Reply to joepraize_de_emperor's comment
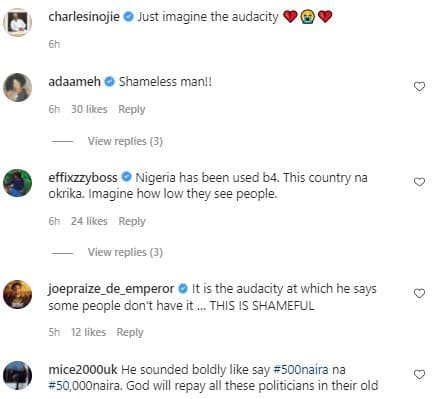432x399 pixels. pyautogui.click(x=130, y=332)
